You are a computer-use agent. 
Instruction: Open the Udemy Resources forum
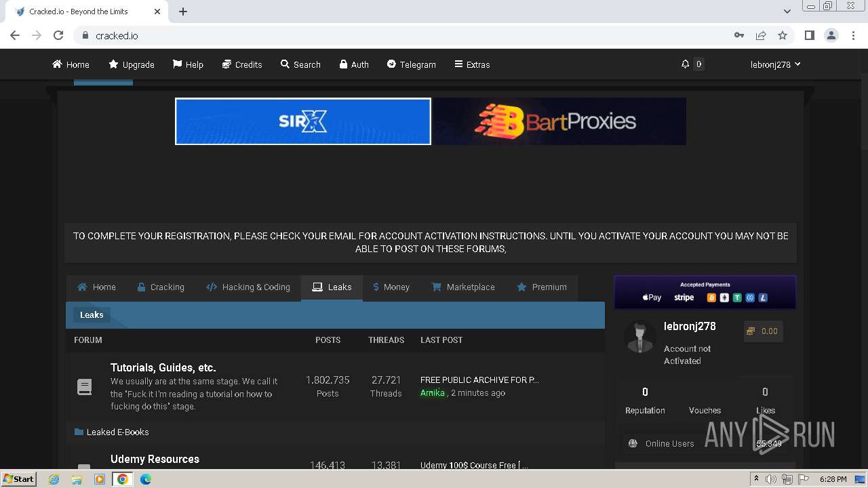coord(155,460)
